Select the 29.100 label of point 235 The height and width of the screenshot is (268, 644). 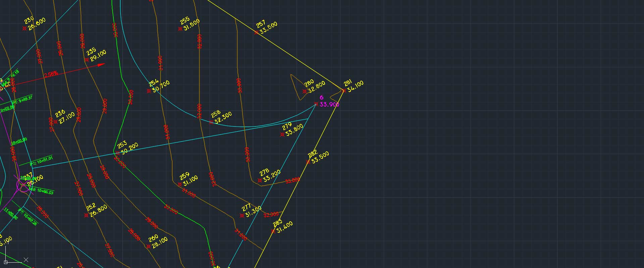coord(98,56)
